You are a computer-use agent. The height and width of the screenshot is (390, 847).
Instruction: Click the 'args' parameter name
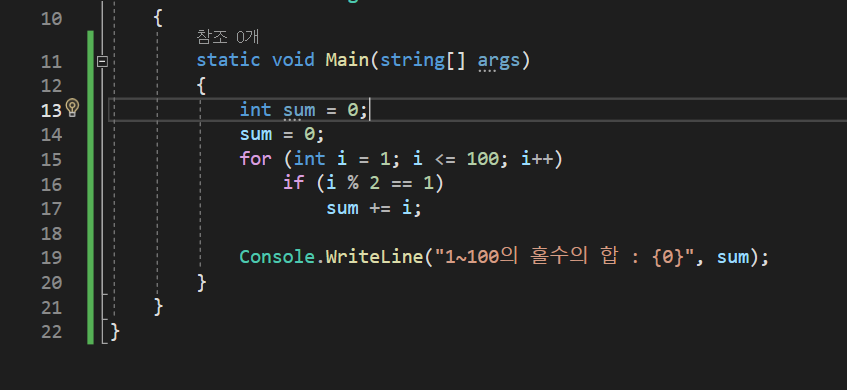[x=498, y=61]
